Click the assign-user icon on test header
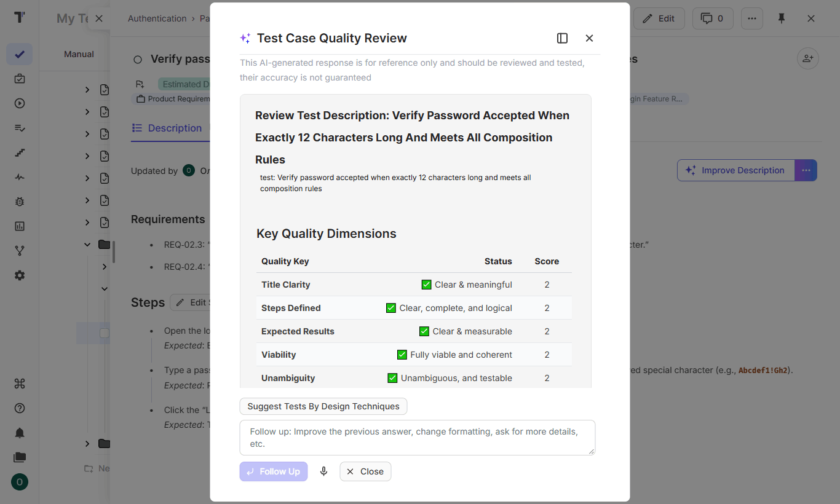The width and height of the screenshot is (840, 504). pos(808,58)
